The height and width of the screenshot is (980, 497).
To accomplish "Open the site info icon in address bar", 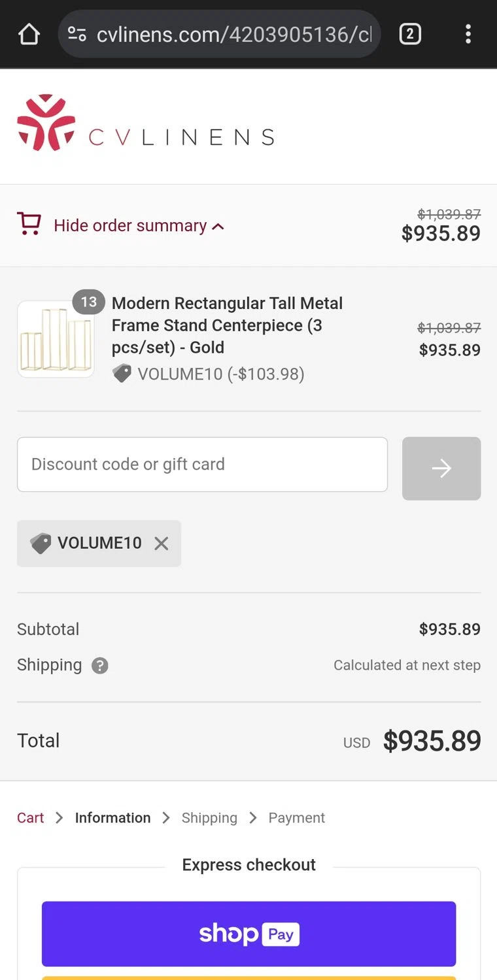I will pyautogui.click(x=77, y=34).
